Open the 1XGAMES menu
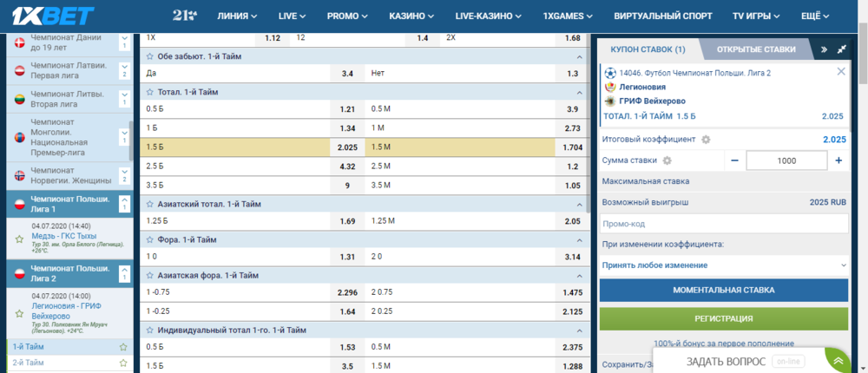The height and width of the screenshot is (373, 868). (x=569, y=16)
